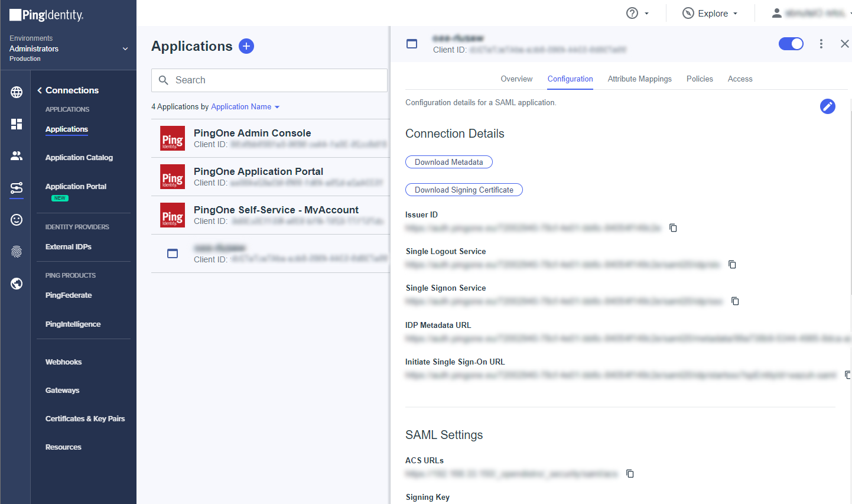Add a new application with plus icon
The width and height of the screenshot is (852, 504).
246,46
